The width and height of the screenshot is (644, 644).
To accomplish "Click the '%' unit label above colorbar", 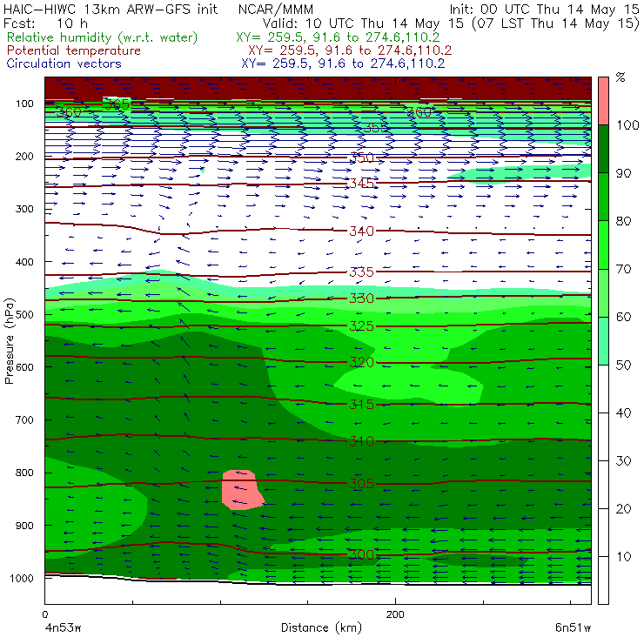I will tap(621, 77).
